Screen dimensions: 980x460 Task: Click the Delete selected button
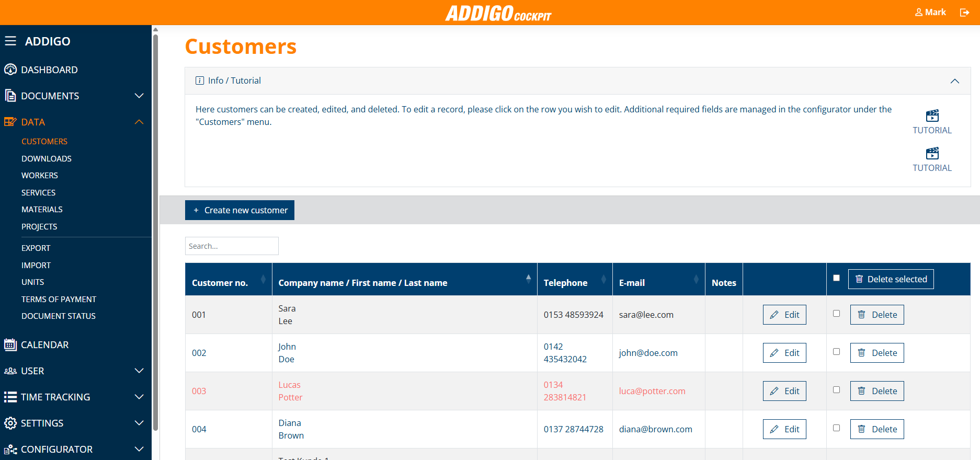point(891,279)
